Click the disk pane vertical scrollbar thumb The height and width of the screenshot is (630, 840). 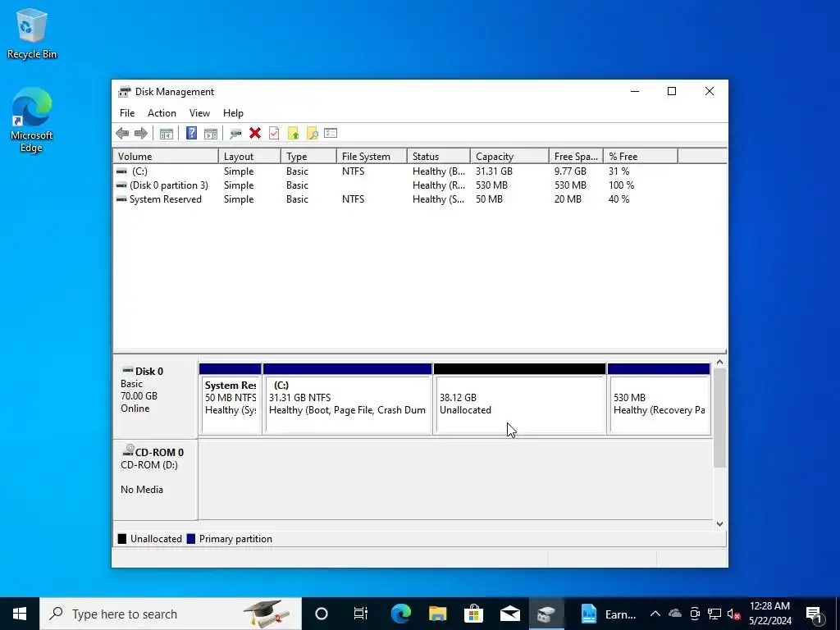(x=719, y=418)
